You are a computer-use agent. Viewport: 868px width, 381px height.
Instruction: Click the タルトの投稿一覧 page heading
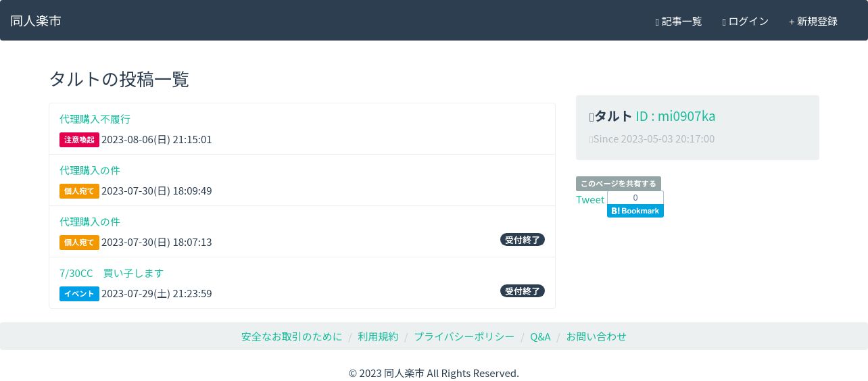pos(119,79)
